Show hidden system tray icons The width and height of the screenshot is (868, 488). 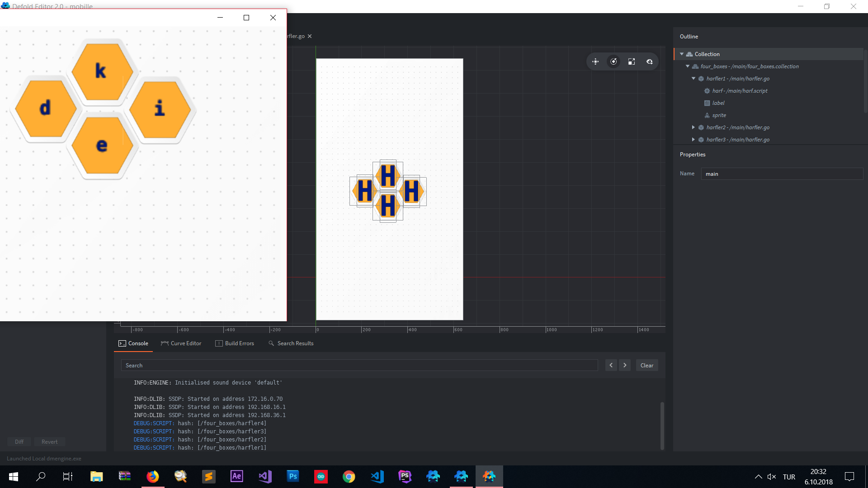(759, 477)
